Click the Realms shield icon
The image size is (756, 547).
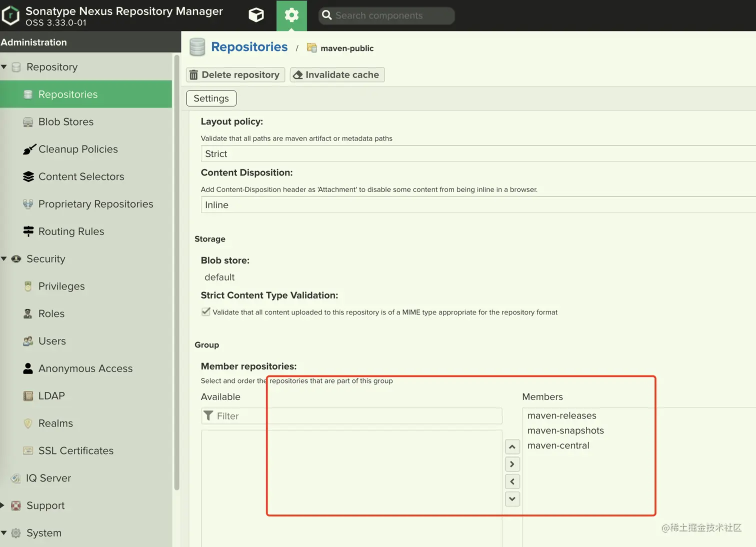click(28, 423)
